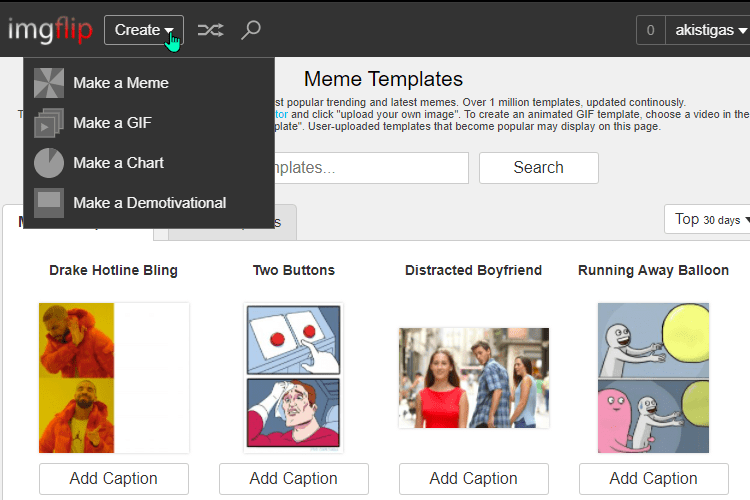Add Caption to Two Buttons
This screenshot has height=500, width=750.
(294, 478)
